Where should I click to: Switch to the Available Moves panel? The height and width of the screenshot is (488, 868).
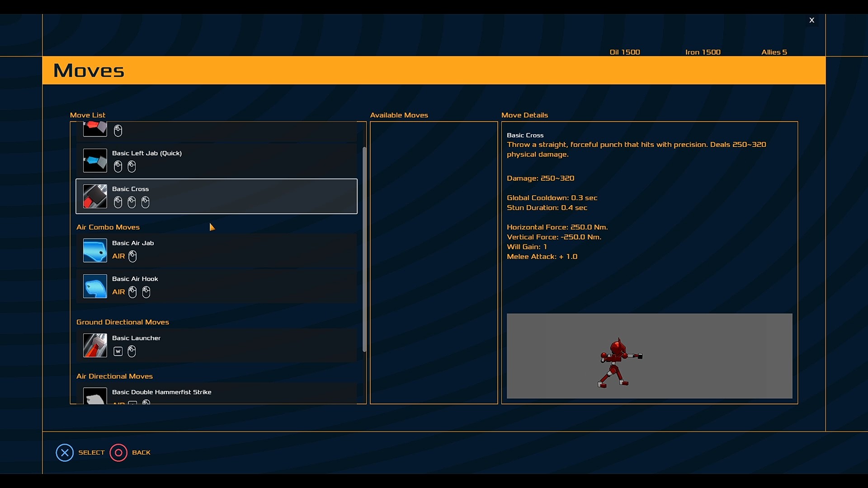pos(399,115)
